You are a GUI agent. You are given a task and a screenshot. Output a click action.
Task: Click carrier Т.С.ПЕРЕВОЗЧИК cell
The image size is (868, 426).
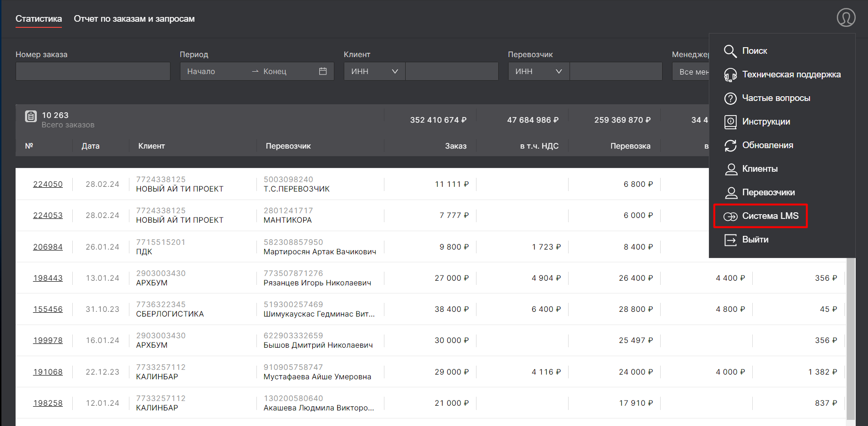point(297,189)
